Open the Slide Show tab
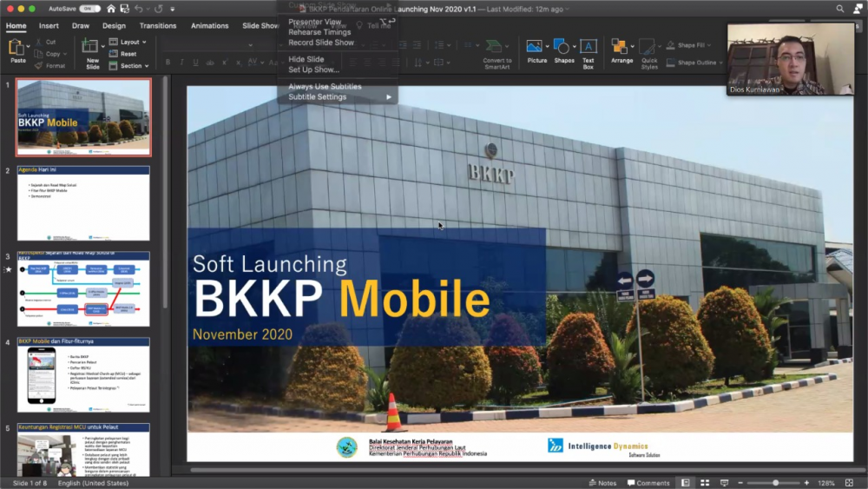Image resolution: width=868 pixels, height=489 pixels. [260, 25]
